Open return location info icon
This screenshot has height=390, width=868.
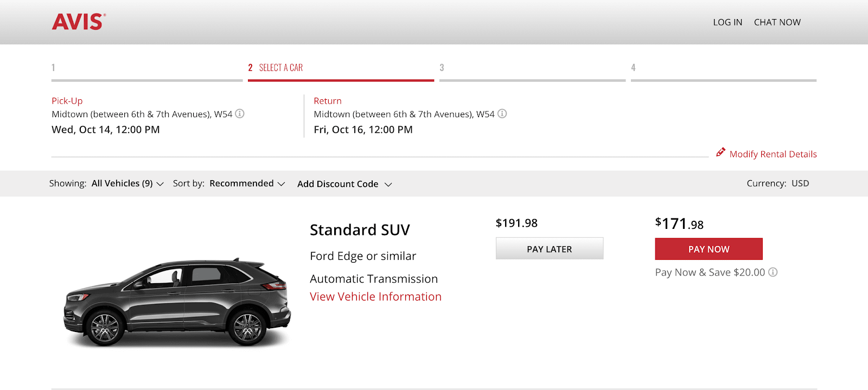point(502,114)
